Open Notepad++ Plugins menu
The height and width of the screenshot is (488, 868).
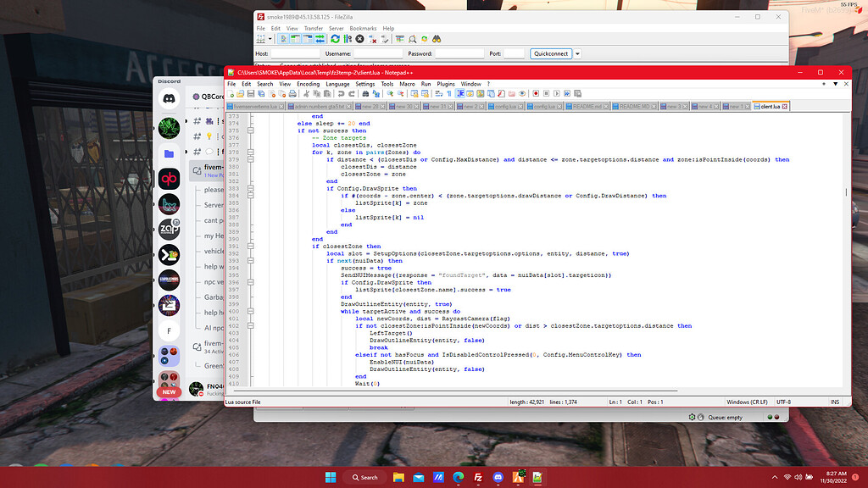[x=446, y=84]
